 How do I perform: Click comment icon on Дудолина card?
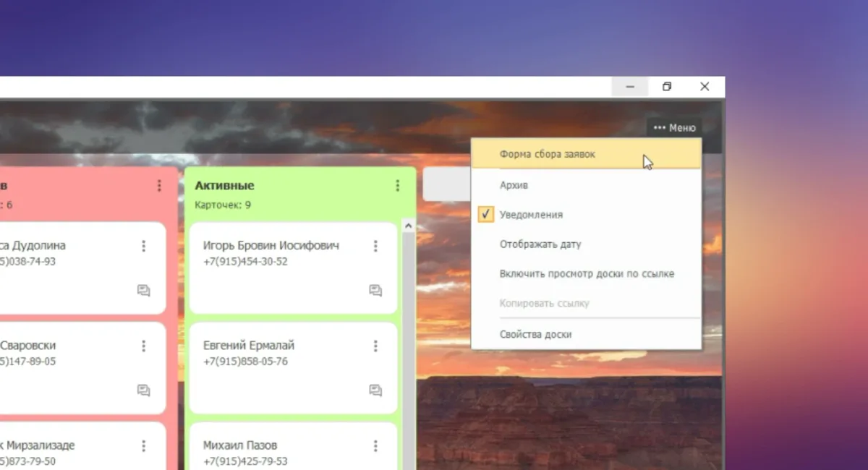click(144, 291)
